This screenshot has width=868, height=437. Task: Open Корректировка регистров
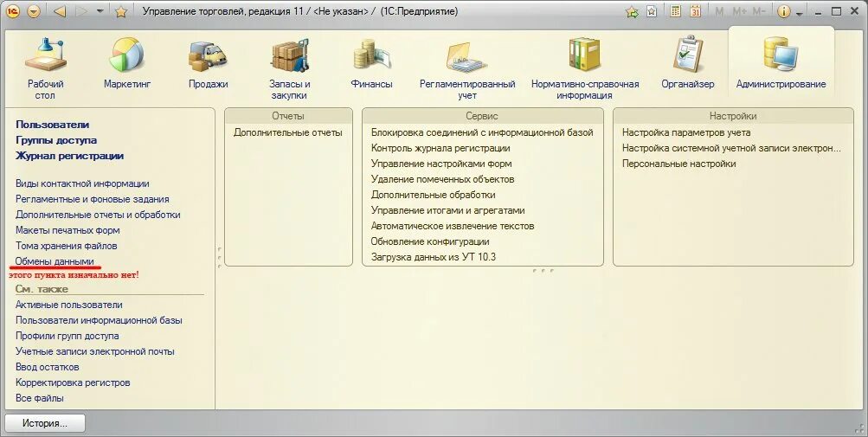pyautogui.click(x=73, y=382)
